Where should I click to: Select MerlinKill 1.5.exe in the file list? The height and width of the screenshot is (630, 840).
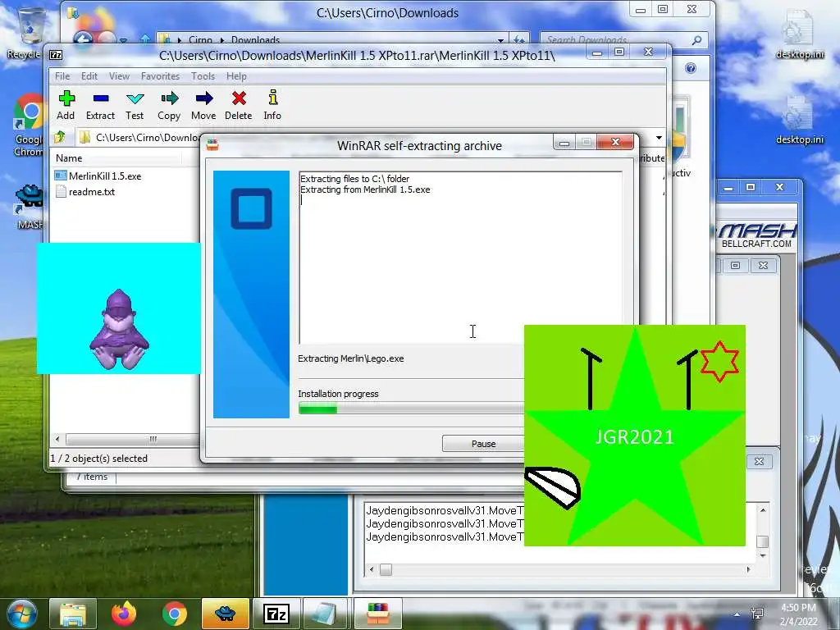tap(98, 176)
